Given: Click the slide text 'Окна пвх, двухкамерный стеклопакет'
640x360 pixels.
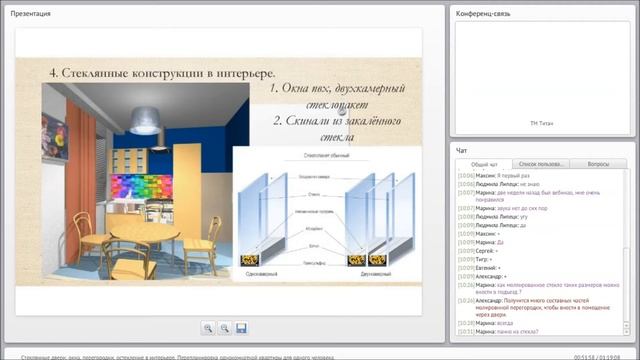Looking at the screenshot, I should coord(337,96).
